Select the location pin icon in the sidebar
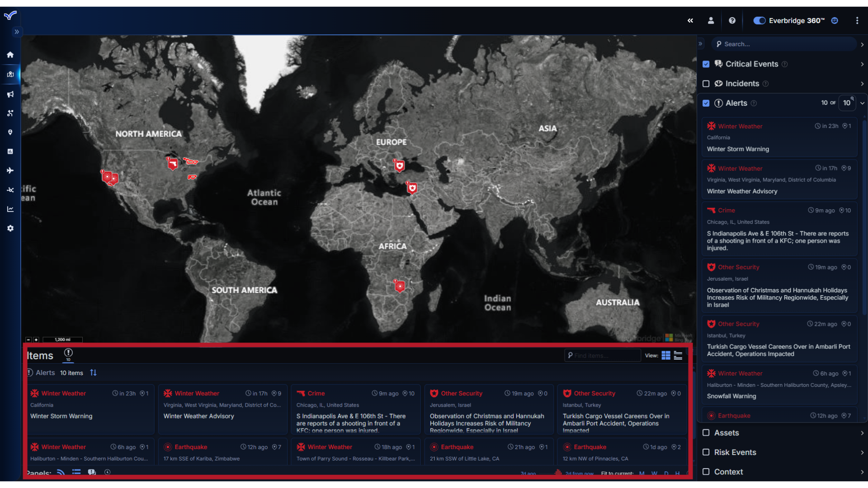The image size is (868, 488). pyautogui.click(x=10, y=132)
